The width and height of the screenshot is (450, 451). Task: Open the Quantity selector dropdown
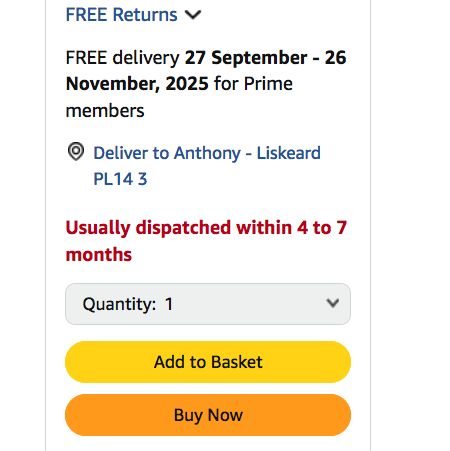[208, 304]
